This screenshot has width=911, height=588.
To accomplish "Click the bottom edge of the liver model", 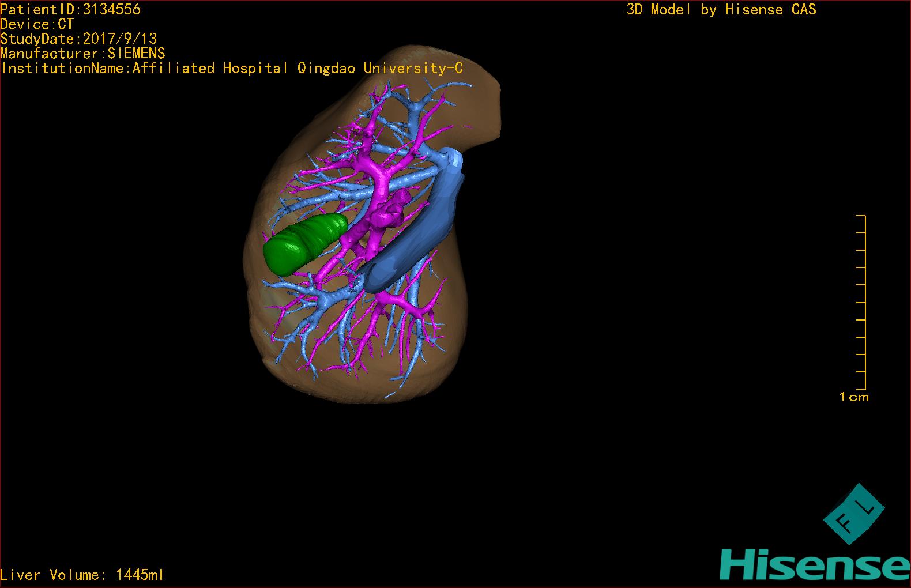I will coord(357,398).
